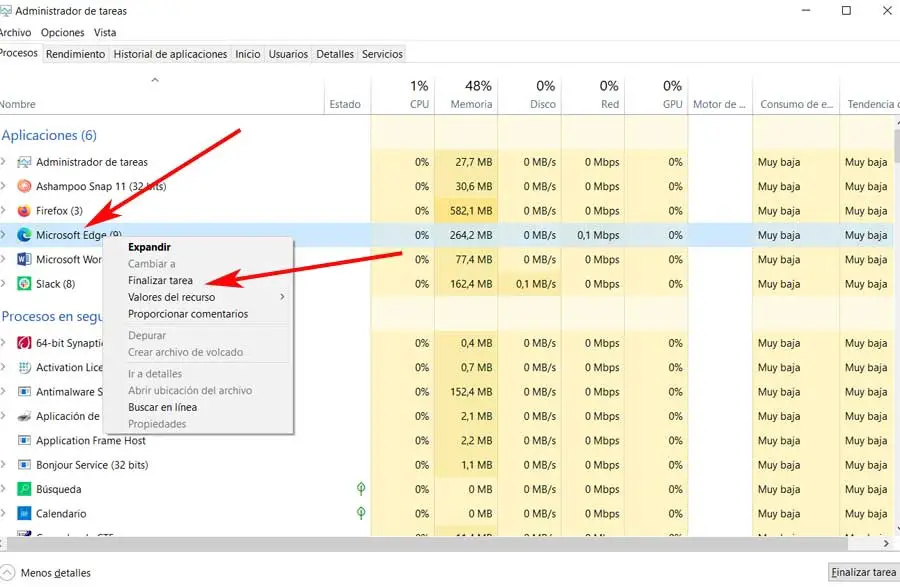
Task: Click the 64-bit Synaptics process icon
Action: [x=24, y=343]
